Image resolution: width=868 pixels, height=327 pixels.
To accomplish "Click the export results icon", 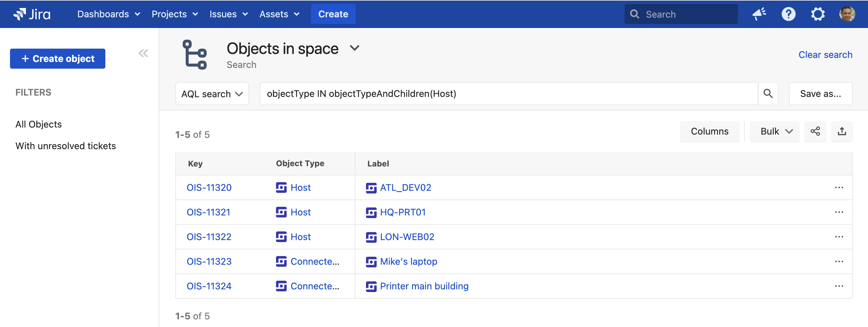I will point(842,131).
